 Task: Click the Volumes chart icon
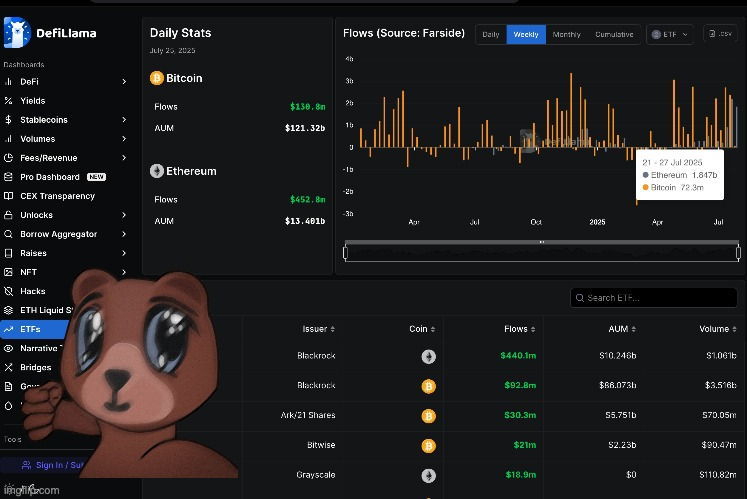tap(8, 139)
